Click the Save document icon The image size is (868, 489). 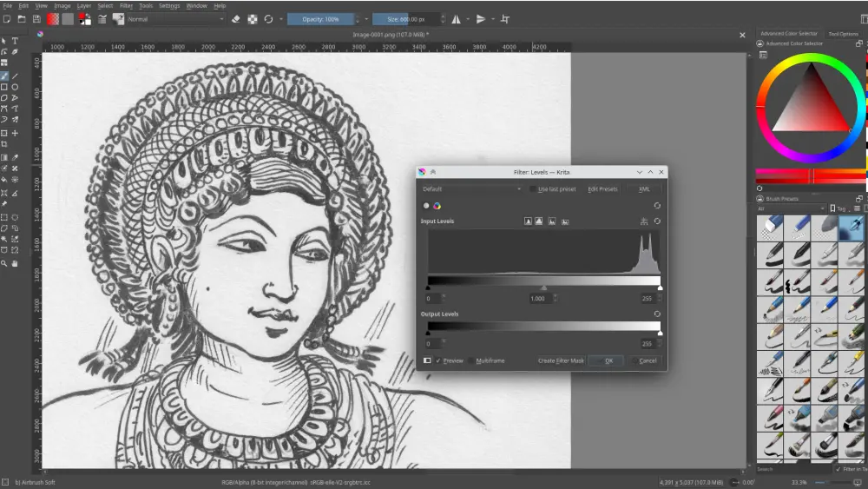pos(36,19)
